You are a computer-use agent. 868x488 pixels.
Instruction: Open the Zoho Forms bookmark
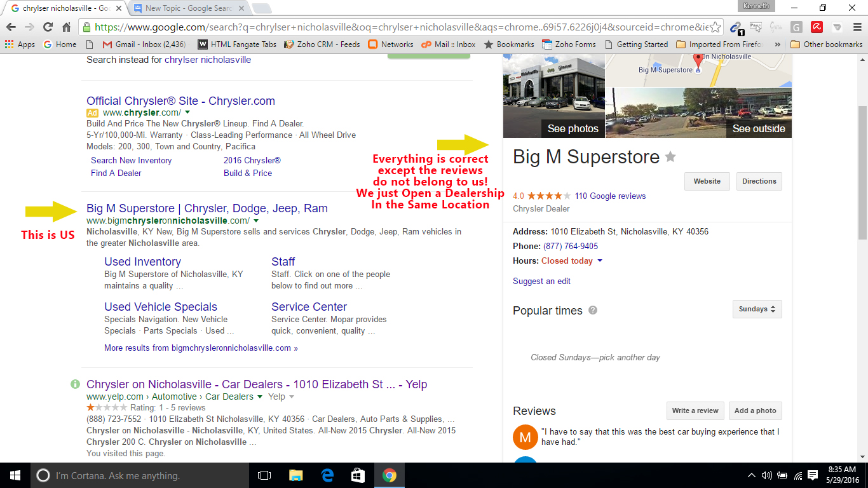click(569, 44)
